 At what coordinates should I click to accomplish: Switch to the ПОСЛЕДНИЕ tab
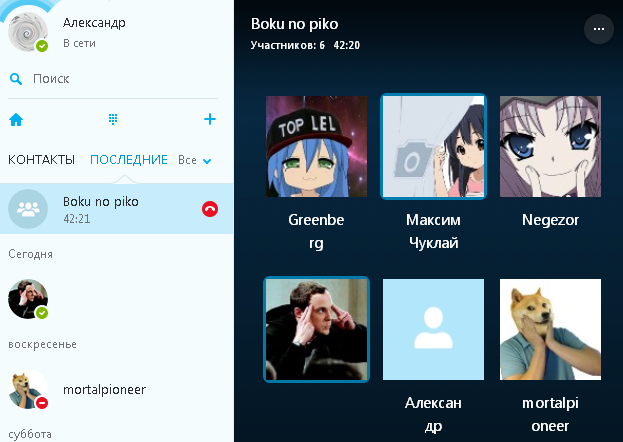(x=129, y=160)
